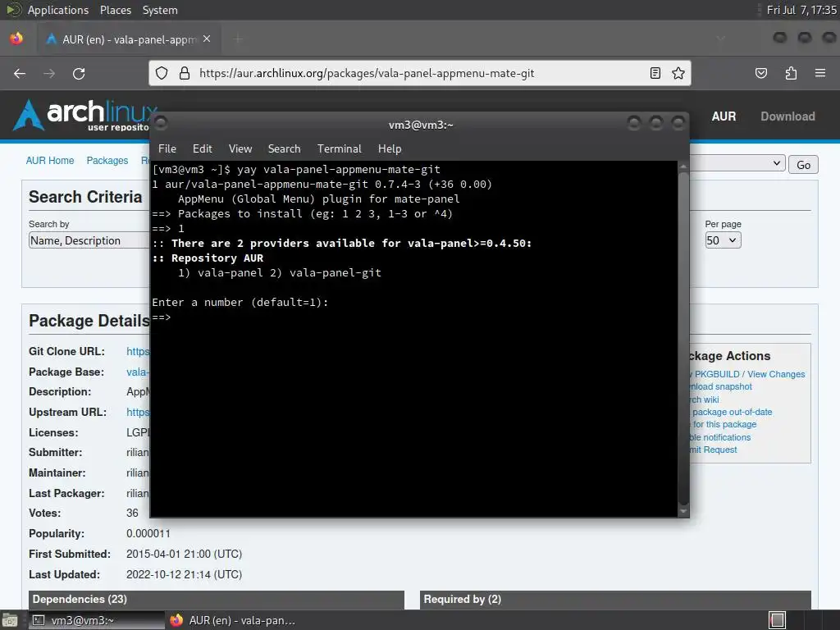Viewport: 840px width, 630px height.
Task: Click Git Clone URL link
Action: [x=138, y=351]
